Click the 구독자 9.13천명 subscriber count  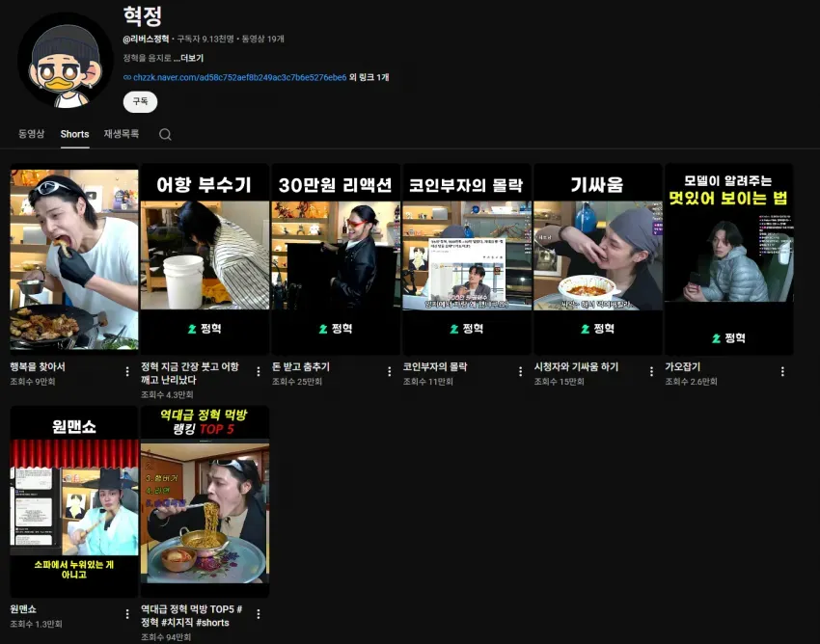pos(205,39)
